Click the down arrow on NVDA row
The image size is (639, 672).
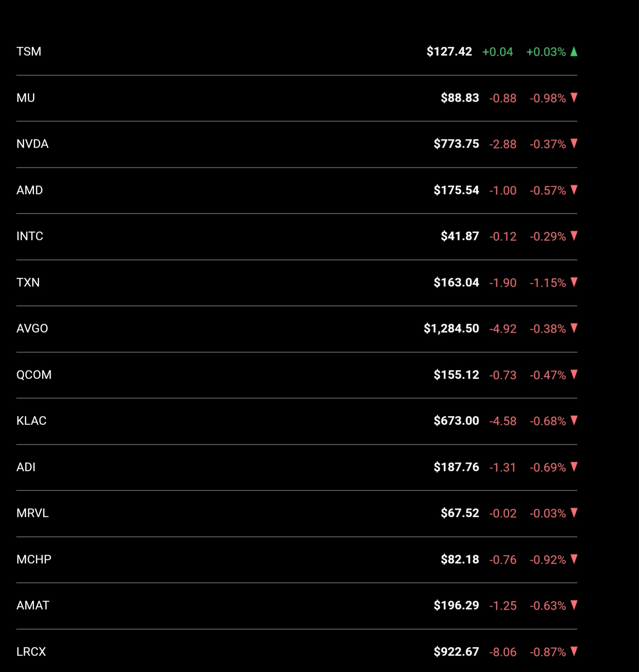click(574, 143)
